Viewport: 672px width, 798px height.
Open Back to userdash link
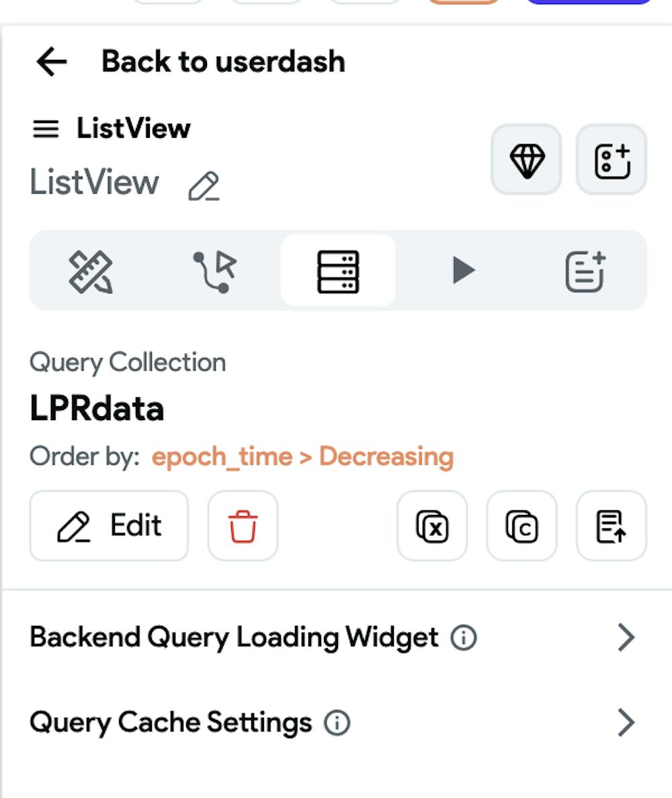point(223,62)
